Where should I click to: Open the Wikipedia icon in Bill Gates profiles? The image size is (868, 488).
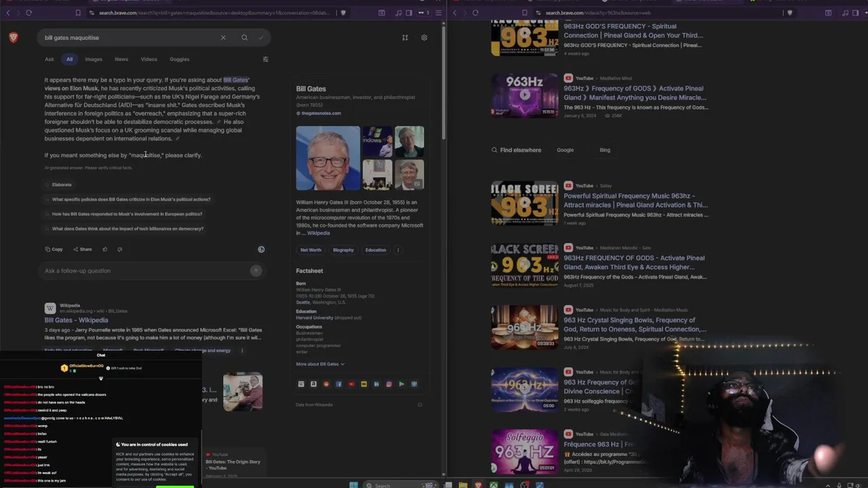(x=301, y=384)
